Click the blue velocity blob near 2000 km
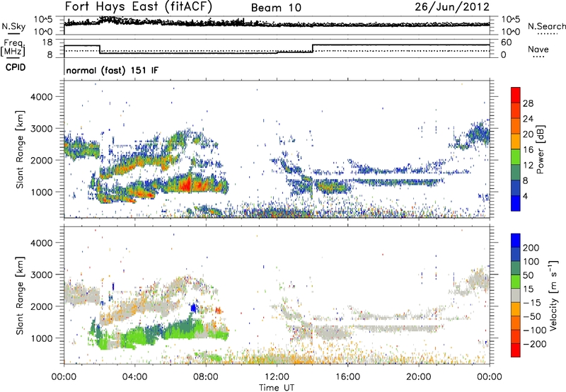The width and height of the screenshot is (566, 392). click(194, 309)
